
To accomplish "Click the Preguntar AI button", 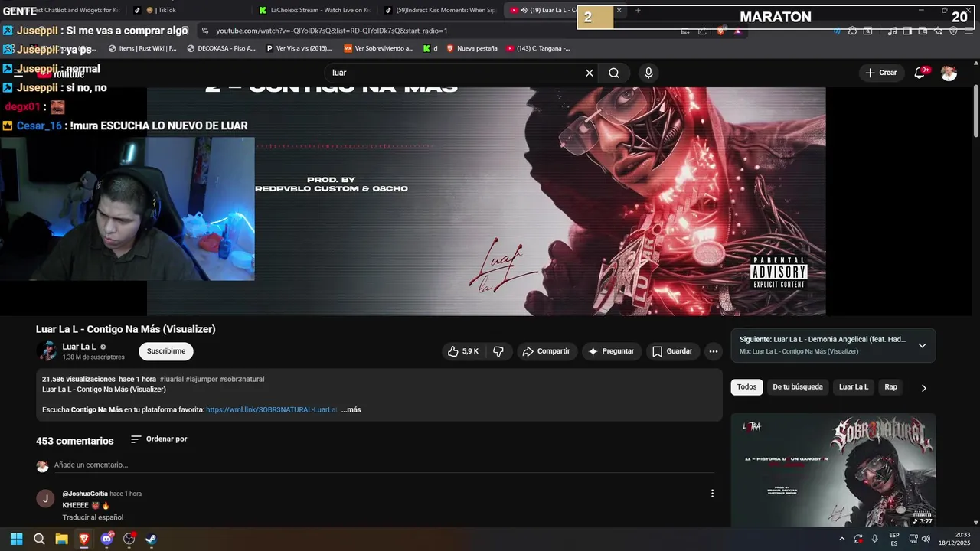I will 611,351.
